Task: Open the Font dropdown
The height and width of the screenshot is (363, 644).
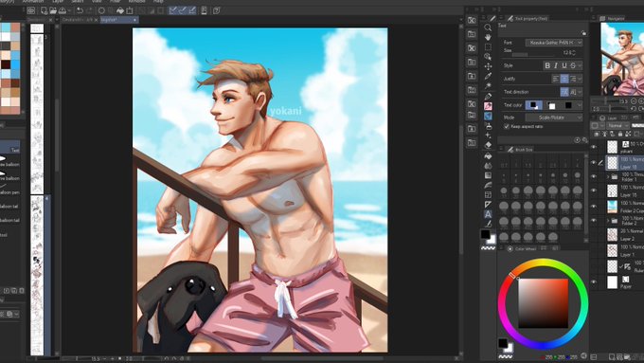Action: [x=554, y=43]
